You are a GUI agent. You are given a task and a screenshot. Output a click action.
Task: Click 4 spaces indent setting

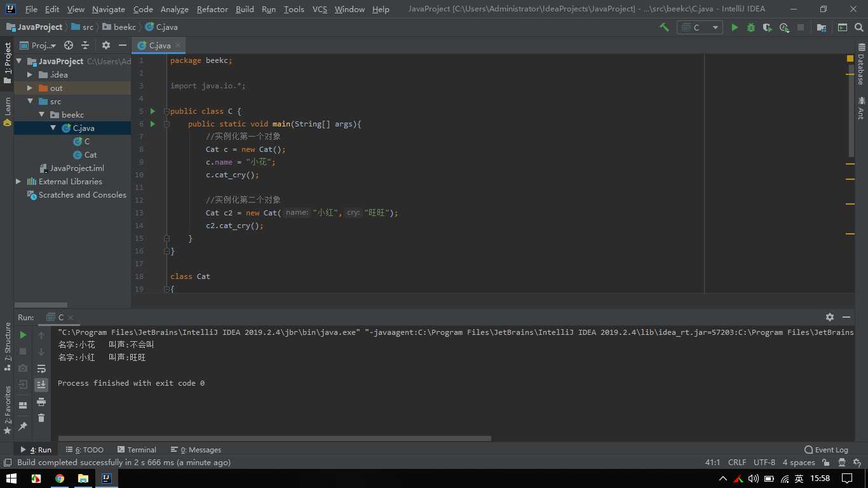coord(799,463)
